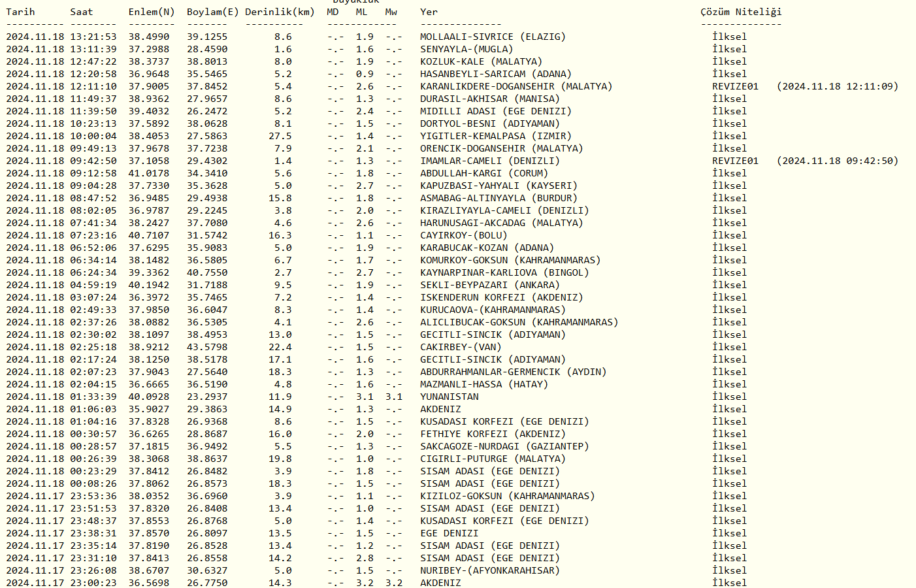Click location MOLLAALI-SIVRICE (ELAZIG)

[493, 37]
